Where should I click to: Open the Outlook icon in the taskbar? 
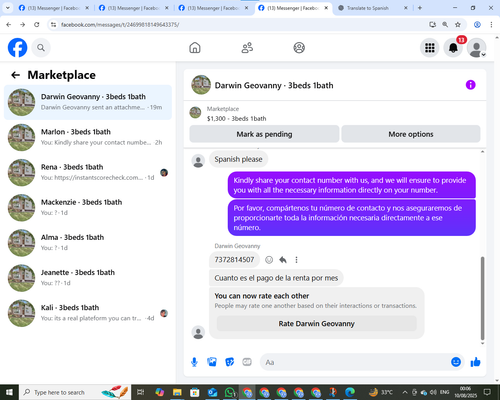pyautogui.click(x=212, y=392)
